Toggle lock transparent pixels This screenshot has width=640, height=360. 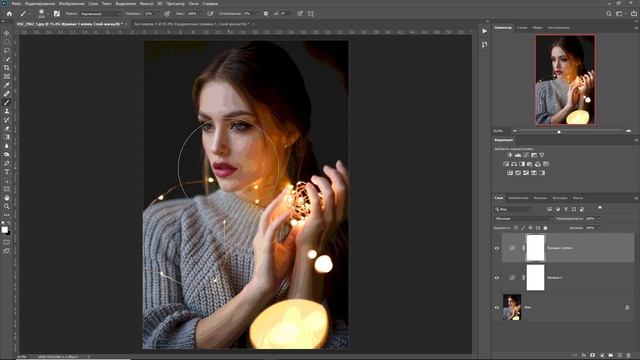(x=516, y=228)
